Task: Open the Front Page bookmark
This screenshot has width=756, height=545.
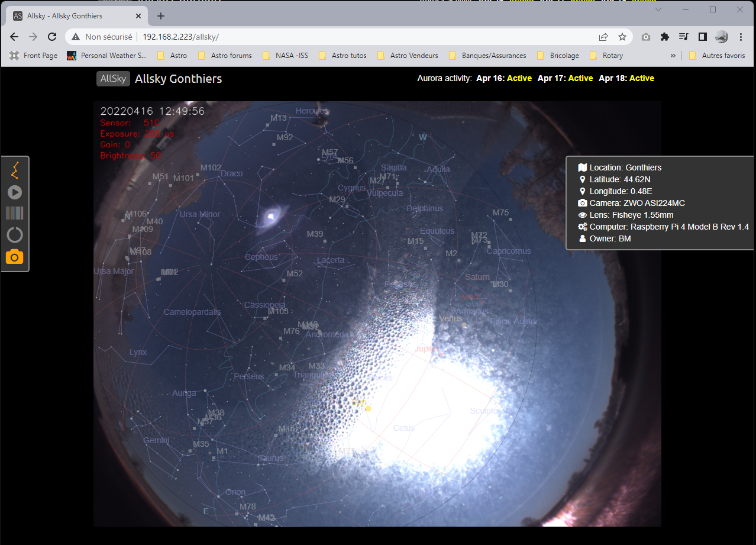Action: pyautogui.click(x=34, y=56)
